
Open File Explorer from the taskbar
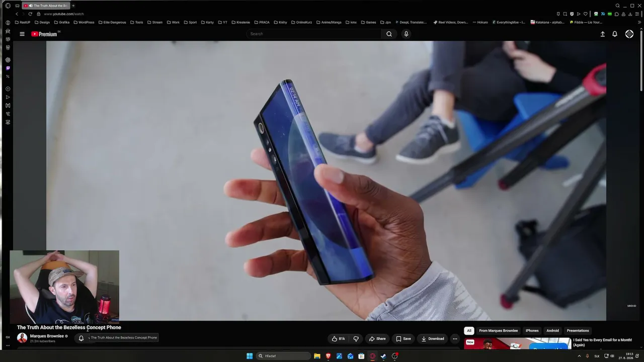pyautogui.click(x=317, y=356)
